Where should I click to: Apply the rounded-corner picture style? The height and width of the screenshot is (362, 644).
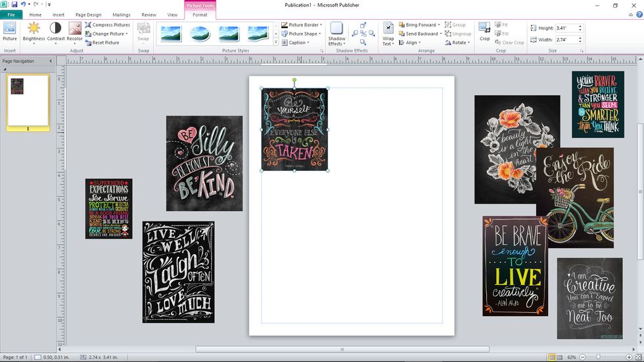point(229,34)
